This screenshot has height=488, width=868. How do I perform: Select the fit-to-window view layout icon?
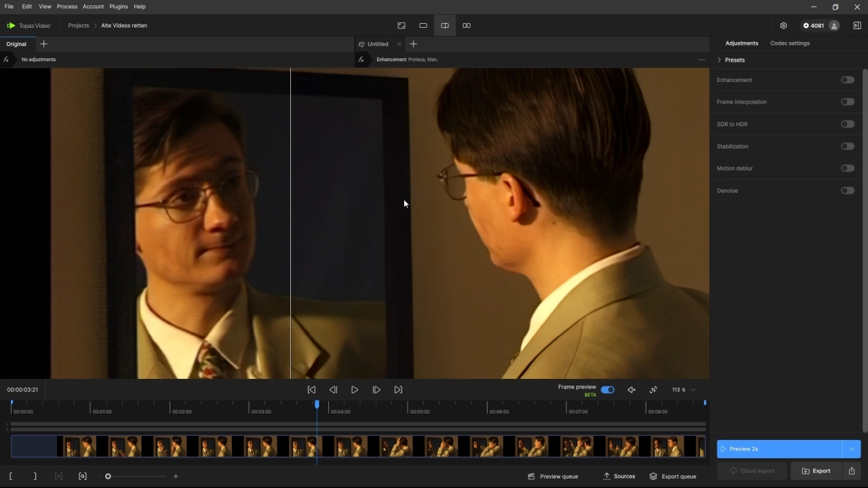coord(401,26)
